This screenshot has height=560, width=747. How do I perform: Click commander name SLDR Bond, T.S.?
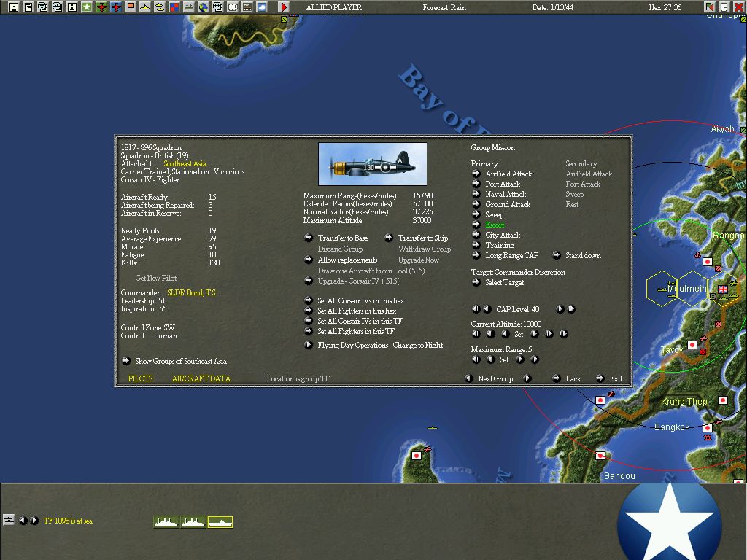pyautogui.click(x=192, y=292)
